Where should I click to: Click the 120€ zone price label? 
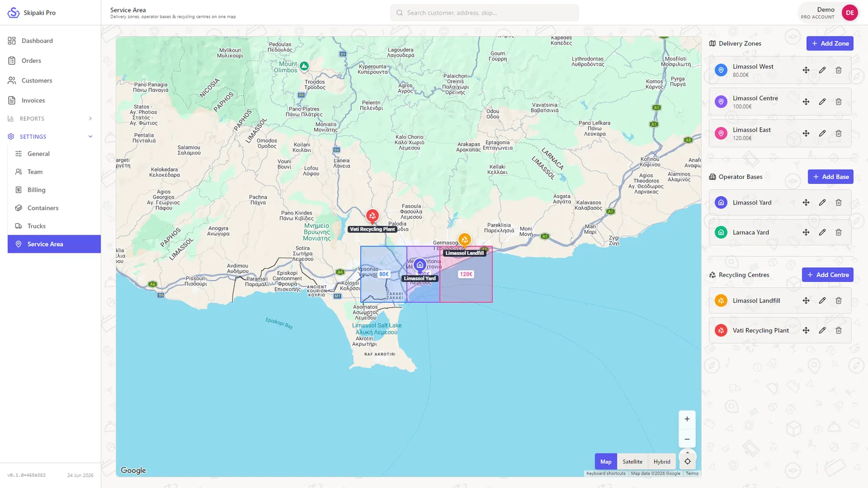(x=466, y=274)
